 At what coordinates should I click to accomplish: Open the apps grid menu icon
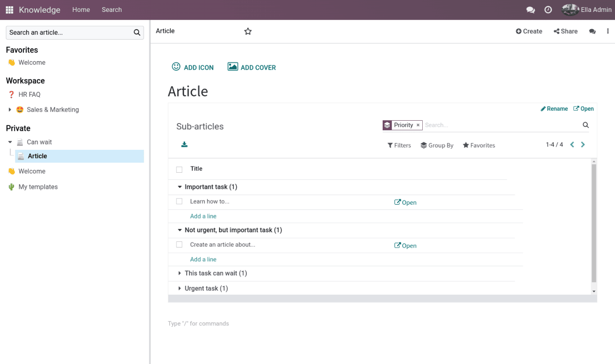coord(10,10)
